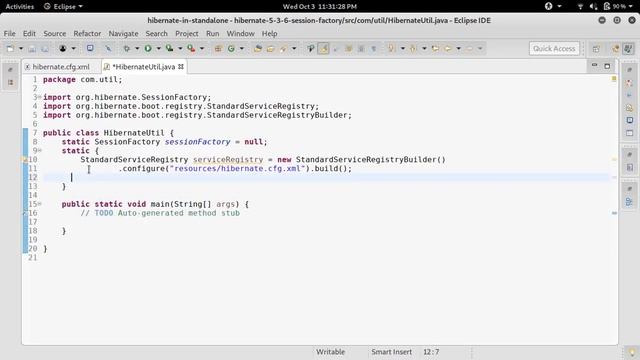640x360 pixels.
Task: Click the Last Edit Location icon
Action: click(435, 49)
